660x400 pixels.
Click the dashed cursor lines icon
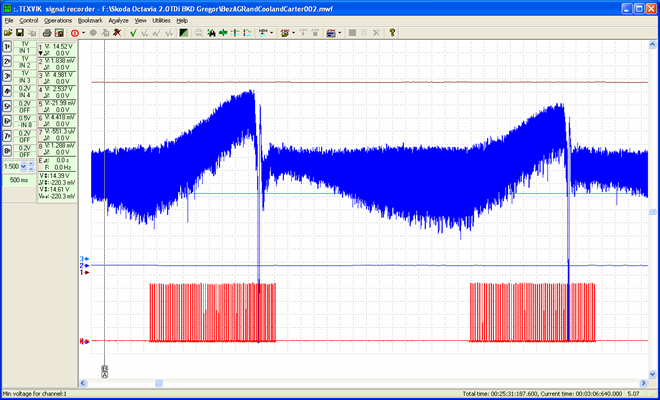235,33
